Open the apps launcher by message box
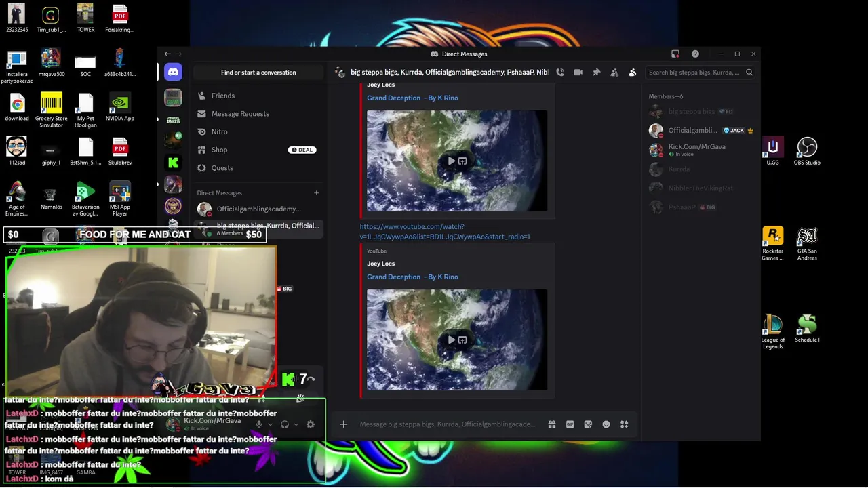The width and height of the screenshot is (868, 488). 625,424
